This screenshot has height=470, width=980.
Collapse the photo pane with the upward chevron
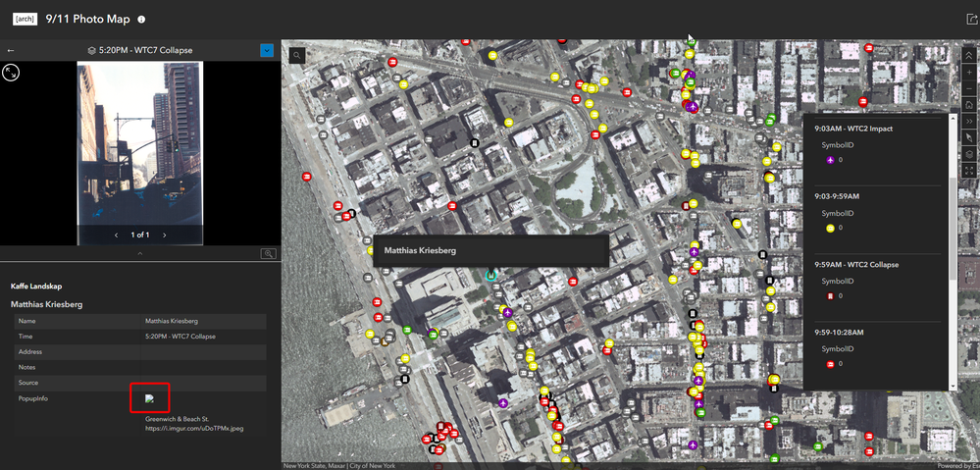click(140, 253)
